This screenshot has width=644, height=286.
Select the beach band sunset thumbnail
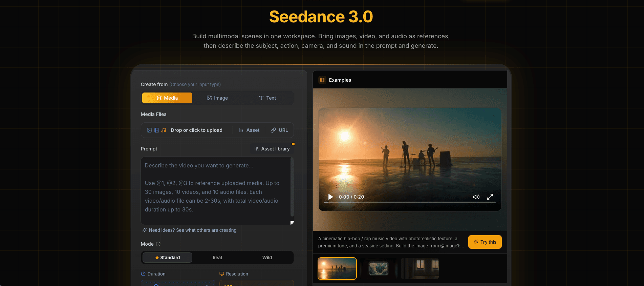click(x=337, y=268)
